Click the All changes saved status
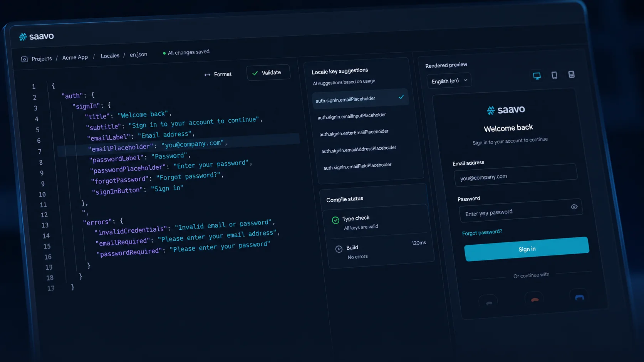644x362 pixels. tap(186, 52)
